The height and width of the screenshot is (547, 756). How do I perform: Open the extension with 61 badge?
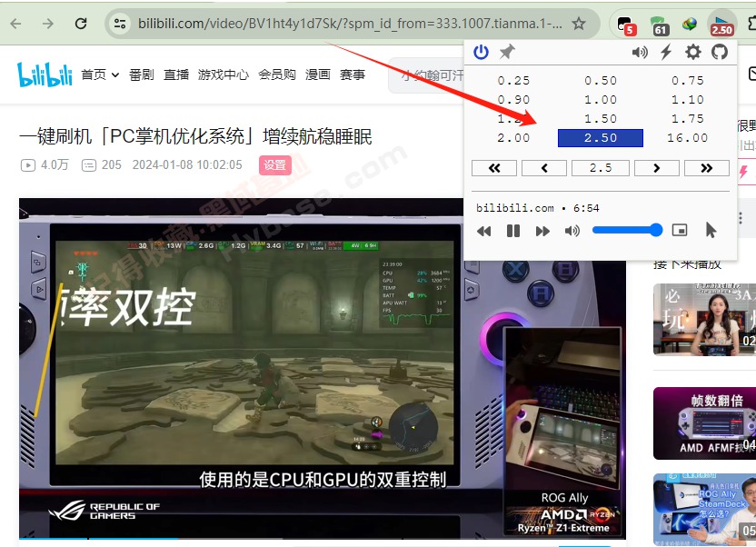pyautogui.click(x=659, y=25)
